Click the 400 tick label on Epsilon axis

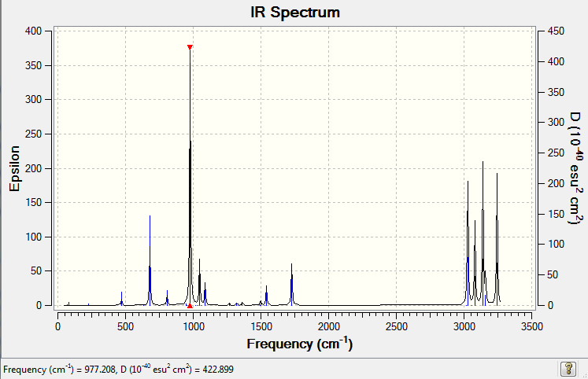coord(33,31)
